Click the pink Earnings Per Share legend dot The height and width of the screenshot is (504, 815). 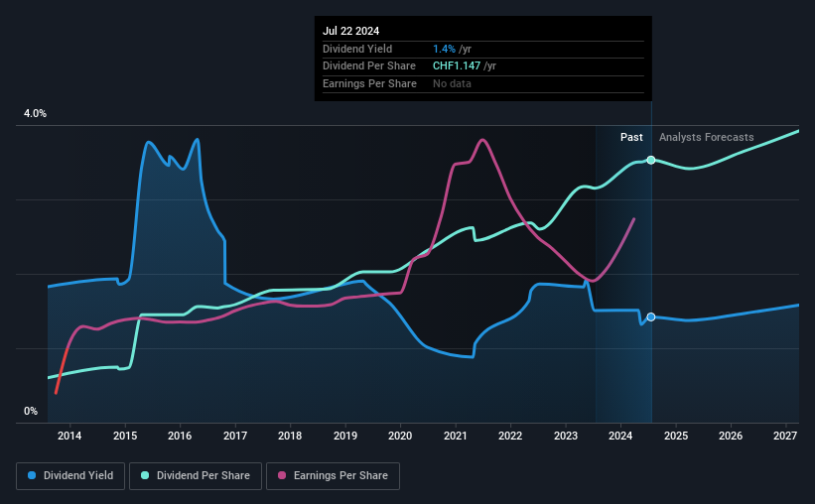pyautogui.click(x=282, y=475)
